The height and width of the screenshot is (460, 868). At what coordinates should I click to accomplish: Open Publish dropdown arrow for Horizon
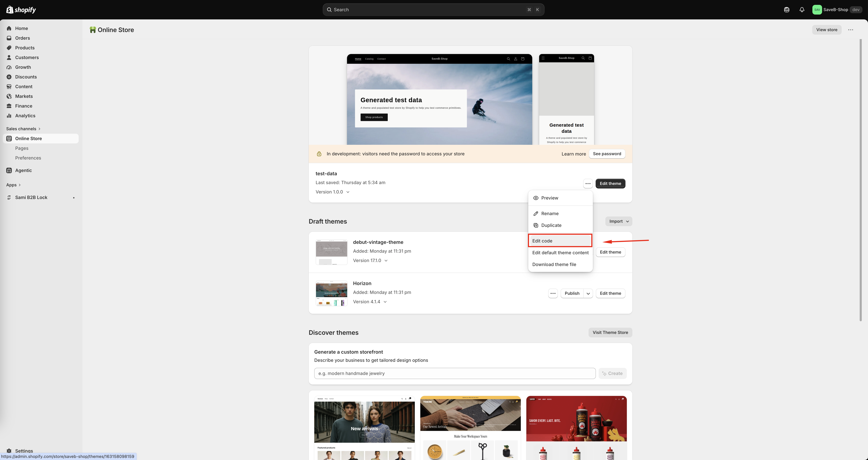click(x=588, y=293)
